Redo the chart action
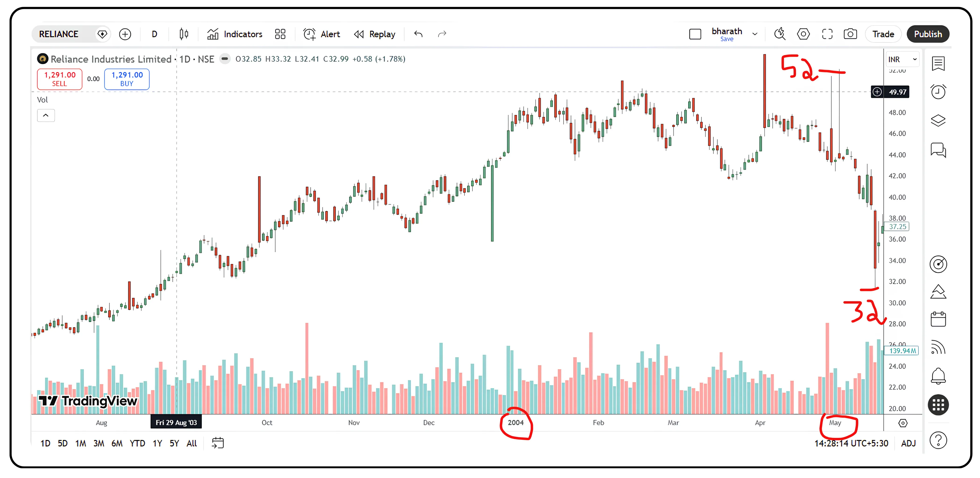 [442, 34]
